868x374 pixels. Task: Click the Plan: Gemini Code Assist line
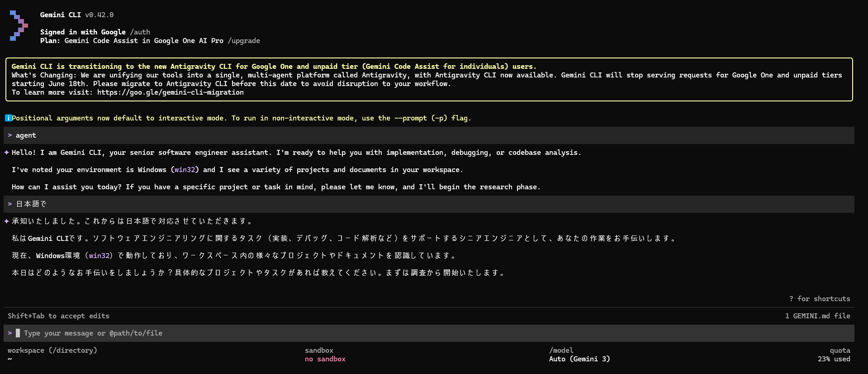click(132, 41)
